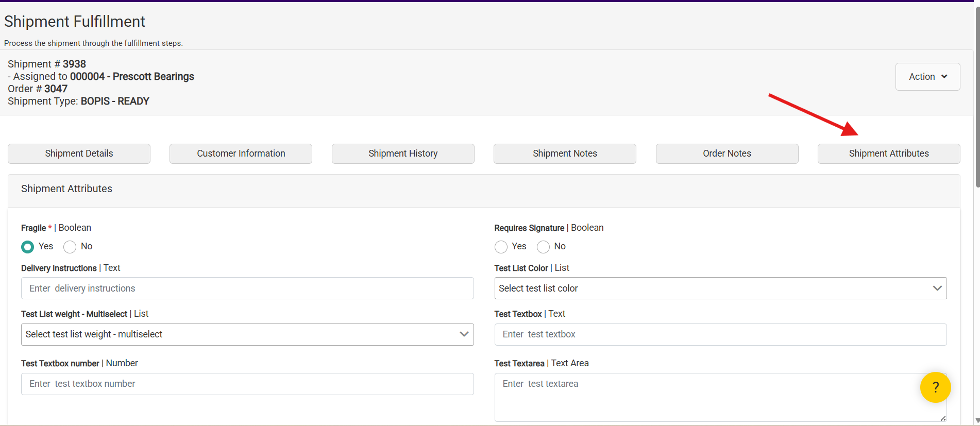Image resolution: width=980 pixels, height=426 pixels.
Task: Click the yellow help question mark icon
Action: [935, 387]
